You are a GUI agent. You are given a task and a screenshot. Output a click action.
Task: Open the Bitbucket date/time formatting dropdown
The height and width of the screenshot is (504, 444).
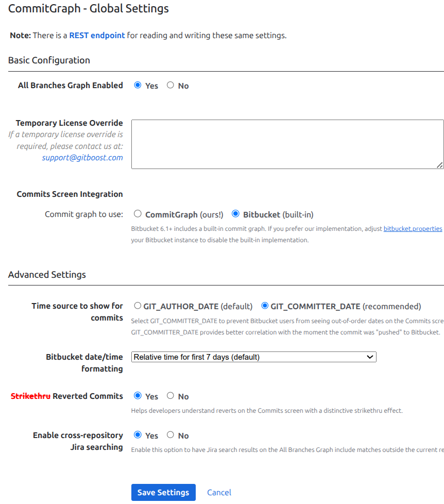point(254,357)
